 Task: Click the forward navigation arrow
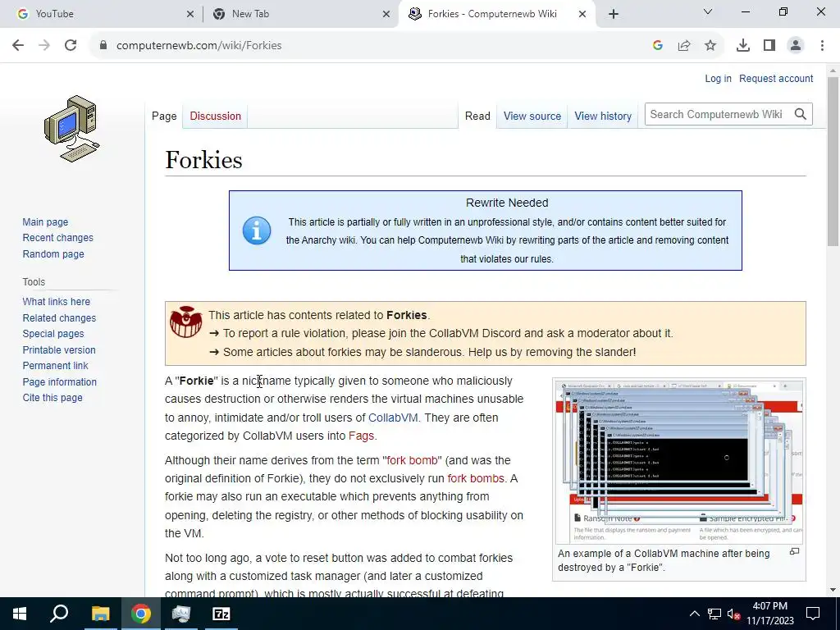(x=44, y=46)
